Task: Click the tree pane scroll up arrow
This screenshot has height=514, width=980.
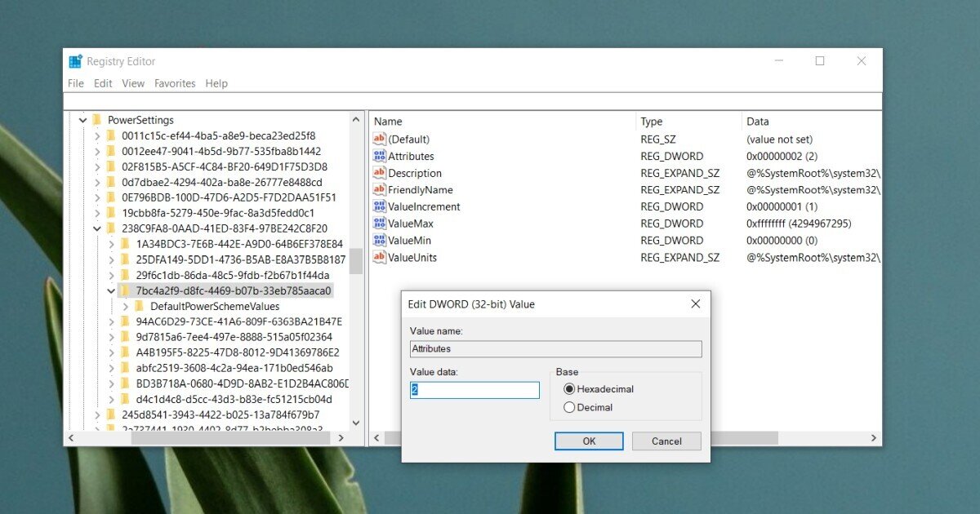Action: [x=355, y=119]
